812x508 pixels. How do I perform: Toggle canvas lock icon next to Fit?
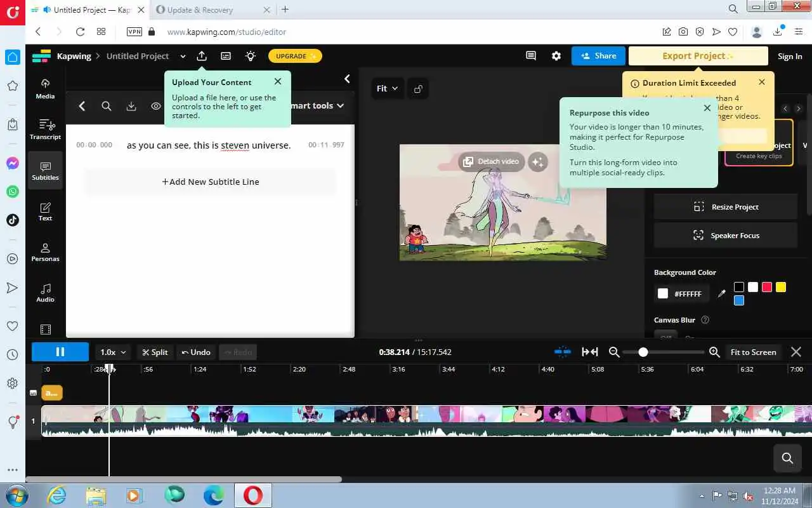pyautogui.click(x=418, y=89)
